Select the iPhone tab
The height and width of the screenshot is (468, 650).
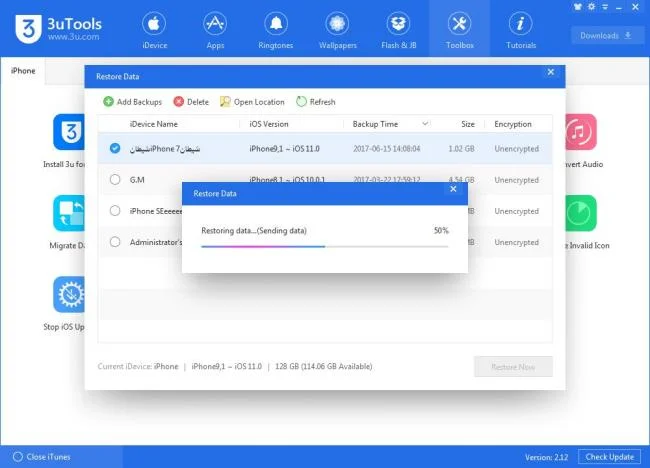coord(23,71)
